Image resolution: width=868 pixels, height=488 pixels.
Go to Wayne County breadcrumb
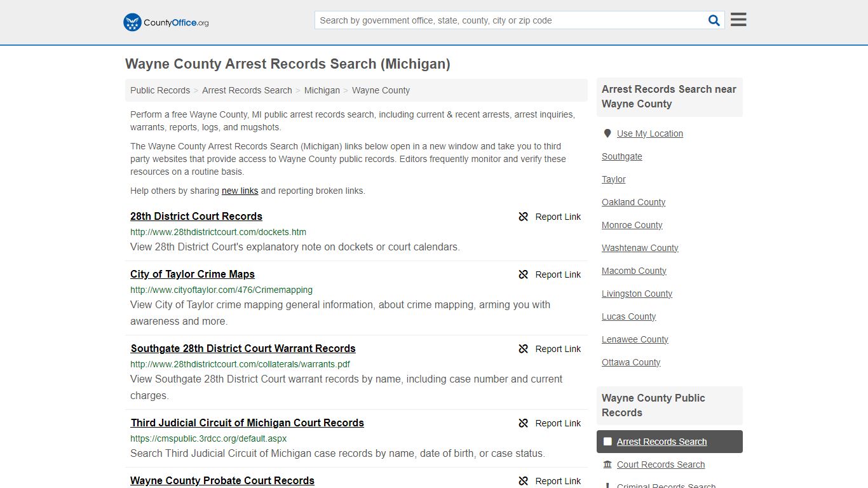[381, 90]
